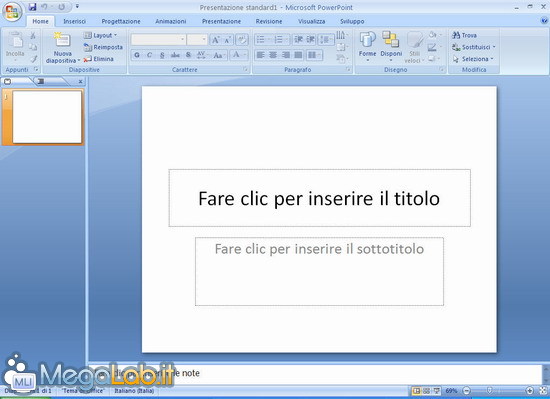This screenshot has height=399, width=550.
Task: Click the Nuova diapositiva icon
Action: [x=62, y=40]
